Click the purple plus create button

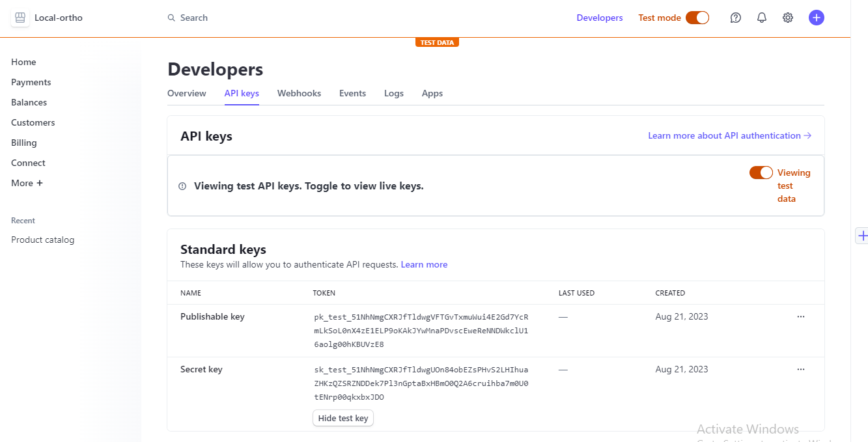point(816,18)
